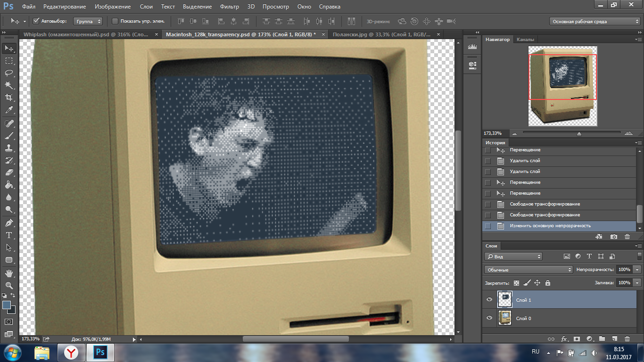The height and width of the screenshot is (362, 644).
Task: Delete current history state with trash icon
Action: (x=627, y=237)
